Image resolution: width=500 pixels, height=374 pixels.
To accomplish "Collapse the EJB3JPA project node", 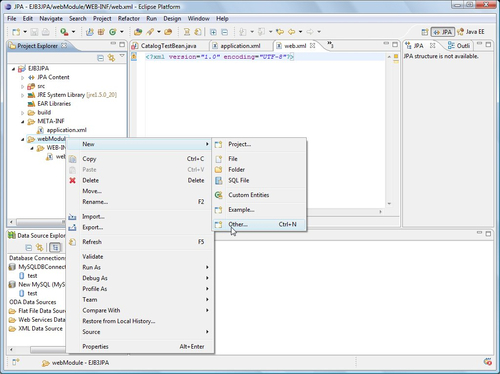I will 13,69.
